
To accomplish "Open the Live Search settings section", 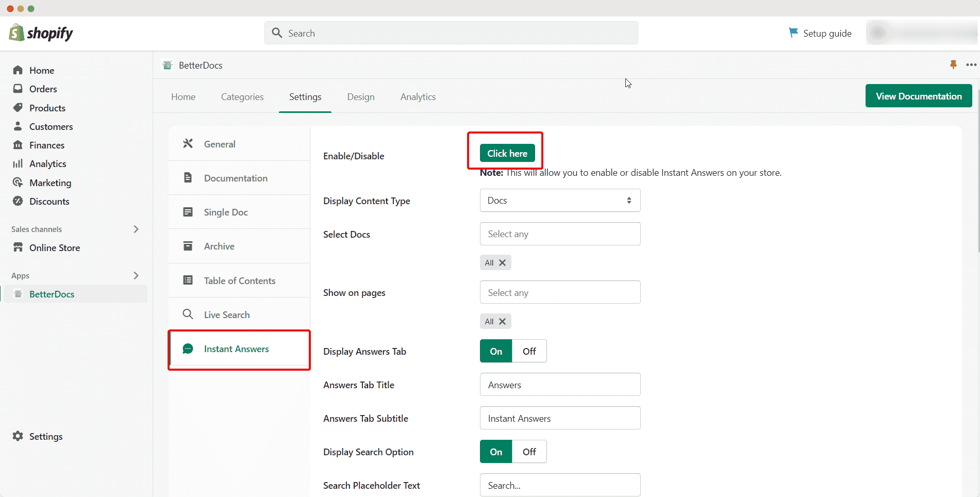I will 239,314.
